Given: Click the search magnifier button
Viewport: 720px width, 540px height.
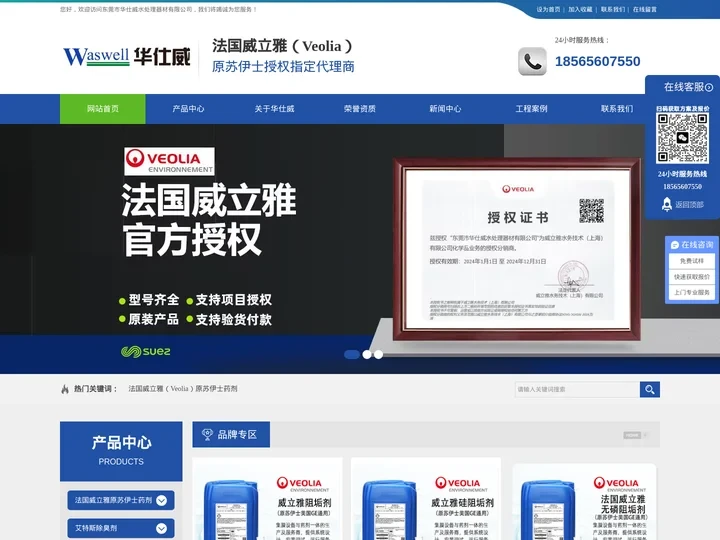Looking at the screenshot, I should pyautogui.click(x=650, y=389).
